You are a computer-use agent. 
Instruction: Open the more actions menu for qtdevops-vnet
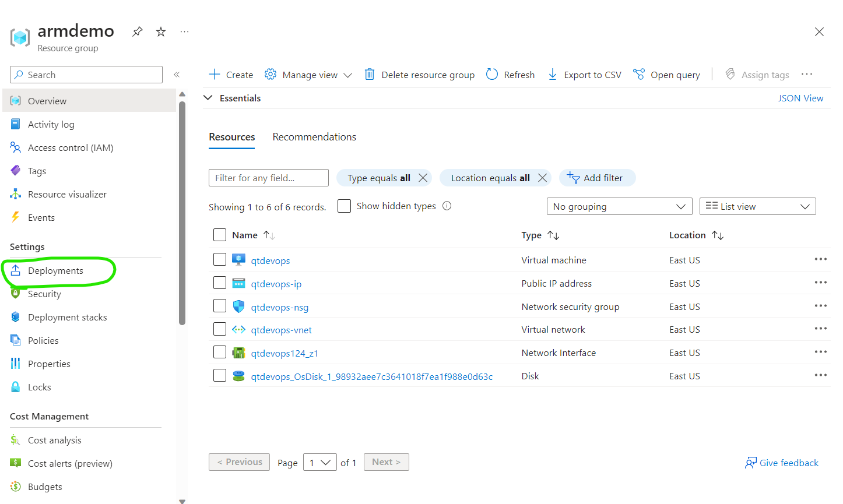(x=821, y=329)
